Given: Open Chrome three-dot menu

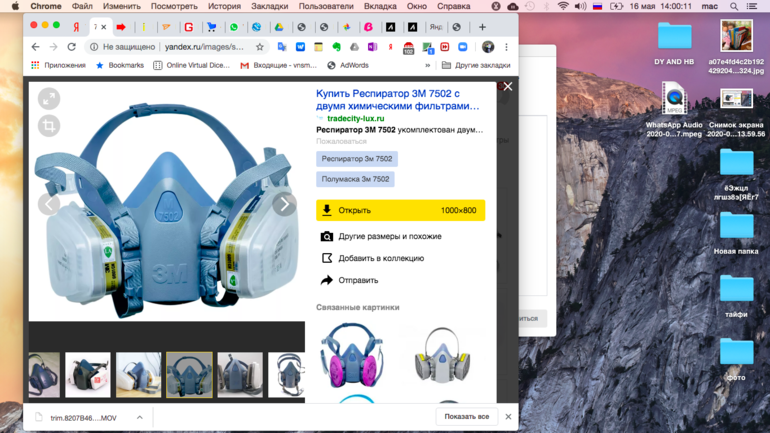Looking at the screenshot, I should [x=506, y=47].
